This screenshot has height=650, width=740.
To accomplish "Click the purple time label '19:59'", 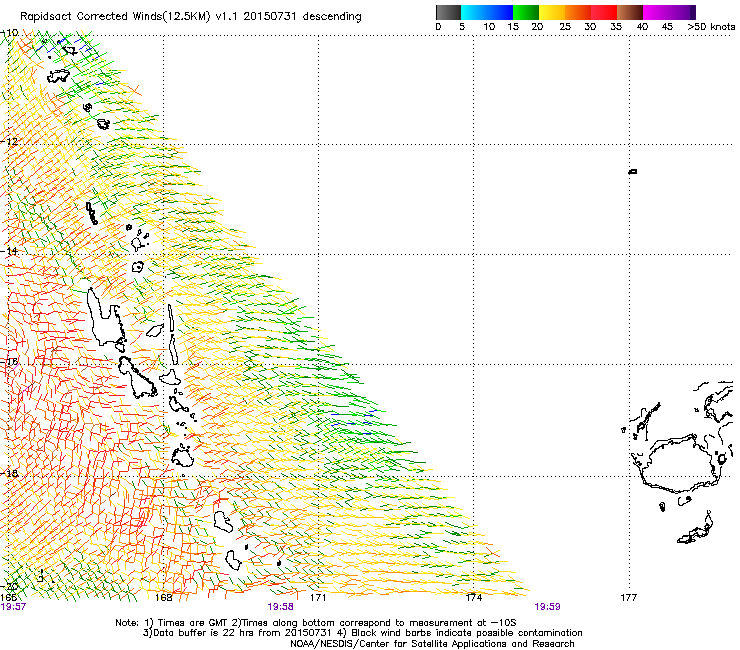I will click(x=547, y=607).
